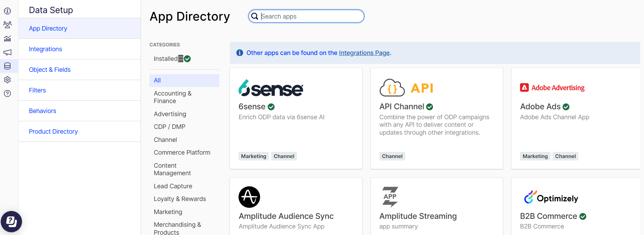644x235 pixels.
Task: Open Filters in Data Setup menu
Action: (x=79, y=90)
